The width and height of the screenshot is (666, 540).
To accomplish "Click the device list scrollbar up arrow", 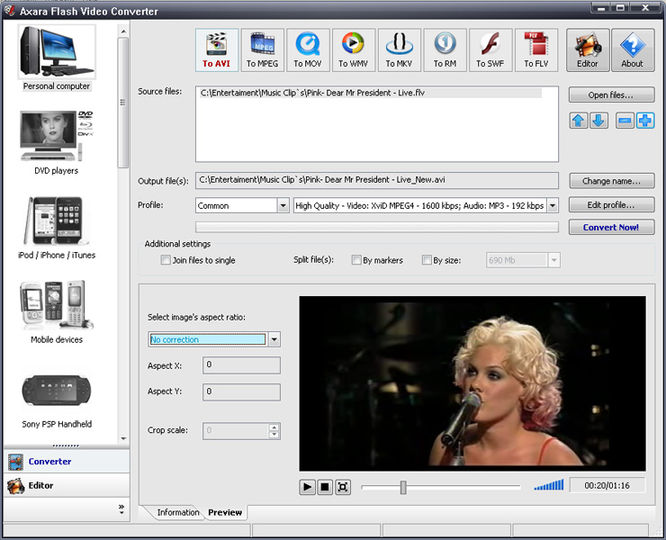I will 124,31.
